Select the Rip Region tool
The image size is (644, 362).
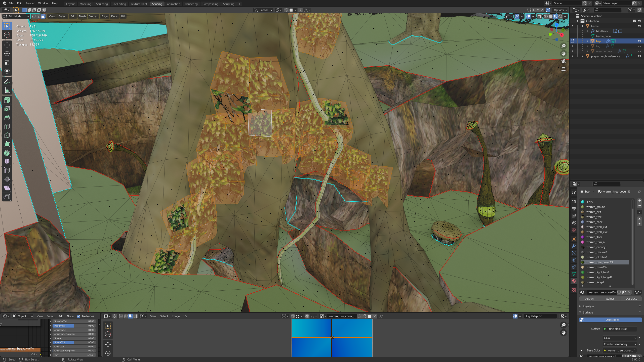click(x=7, y=197)
